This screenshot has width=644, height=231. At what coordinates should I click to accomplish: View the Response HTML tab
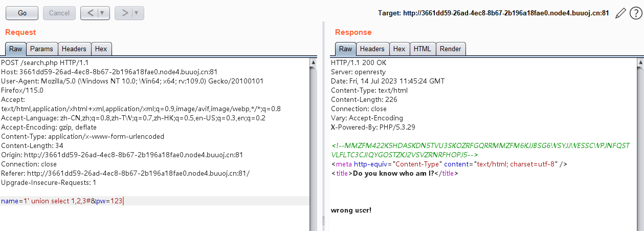(x=422, y=49)
